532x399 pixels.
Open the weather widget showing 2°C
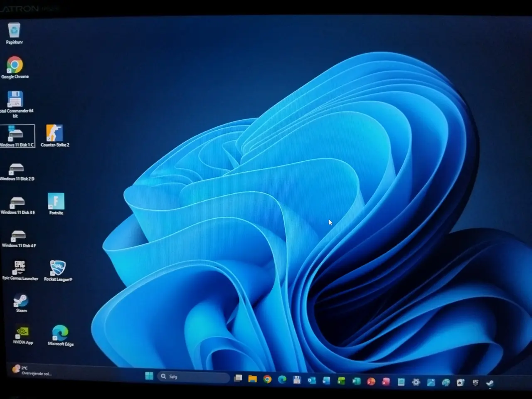point(32,370)
